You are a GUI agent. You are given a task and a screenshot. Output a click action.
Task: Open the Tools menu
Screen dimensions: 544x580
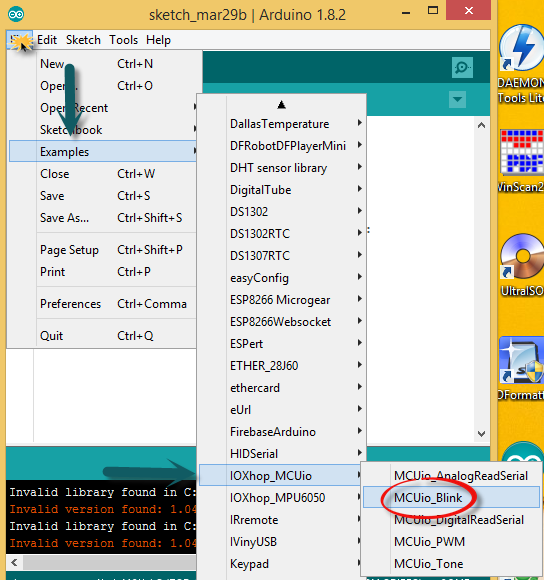[124, 40]
